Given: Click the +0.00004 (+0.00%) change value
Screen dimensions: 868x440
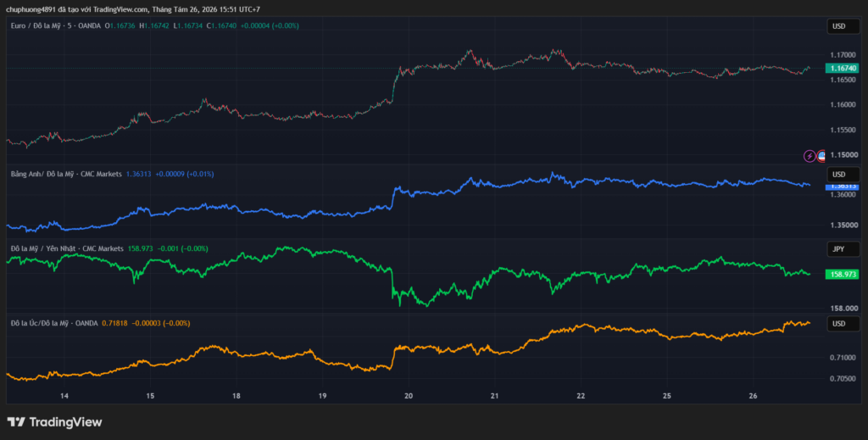Looking at the screenshot, I should (x=270, y=25).
